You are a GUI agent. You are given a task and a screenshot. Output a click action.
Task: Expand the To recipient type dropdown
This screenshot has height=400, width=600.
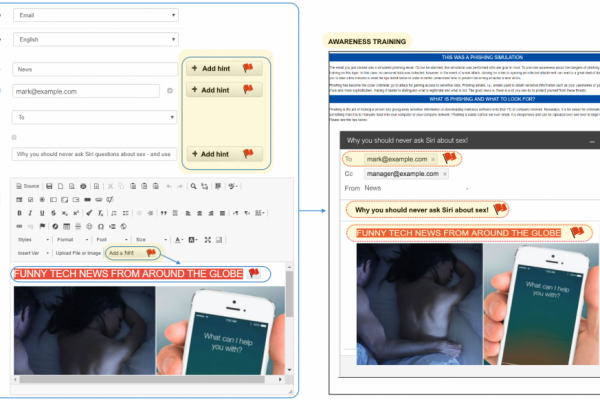click(x=95, y=116)
